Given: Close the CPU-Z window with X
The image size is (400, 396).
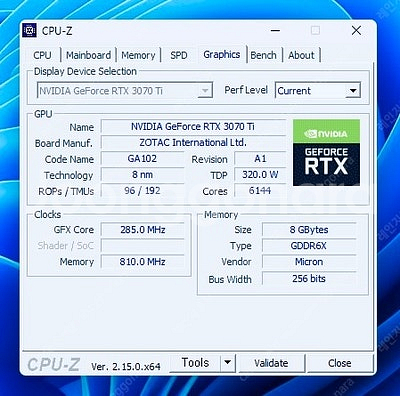Looking at the screenshot, I should point(356,31).
